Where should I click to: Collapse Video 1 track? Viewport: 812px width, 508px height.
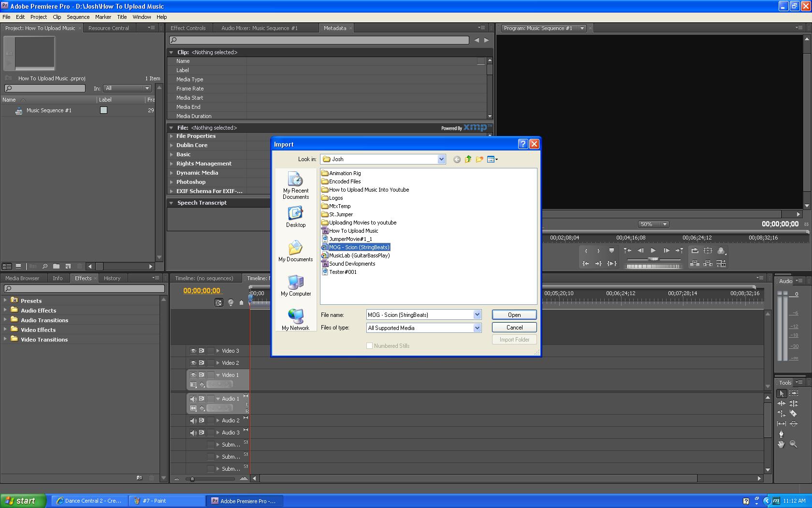point(217,375)
